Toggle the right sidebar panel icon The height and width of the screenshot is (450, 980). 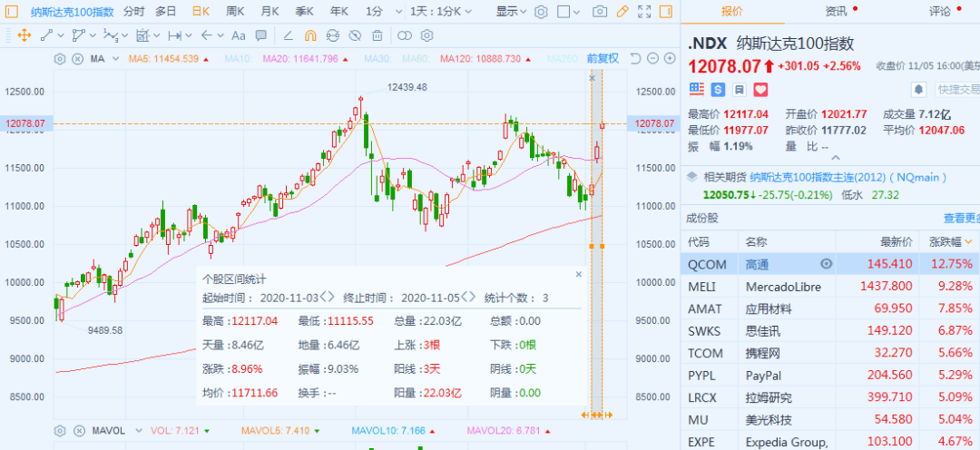point(666,11)
